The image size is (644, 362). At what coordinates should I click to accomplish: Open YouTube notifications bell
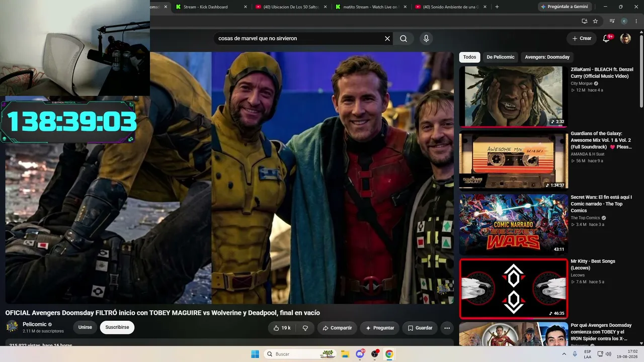[x=607, y=38]
